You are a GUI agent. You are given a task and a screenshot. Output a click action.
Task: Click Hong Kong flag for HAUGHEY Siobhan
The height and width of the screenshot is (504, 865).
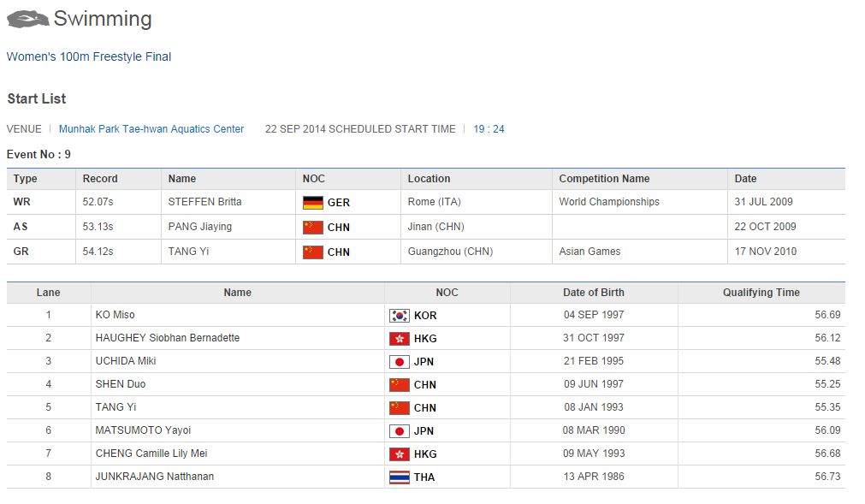point(399,339)
